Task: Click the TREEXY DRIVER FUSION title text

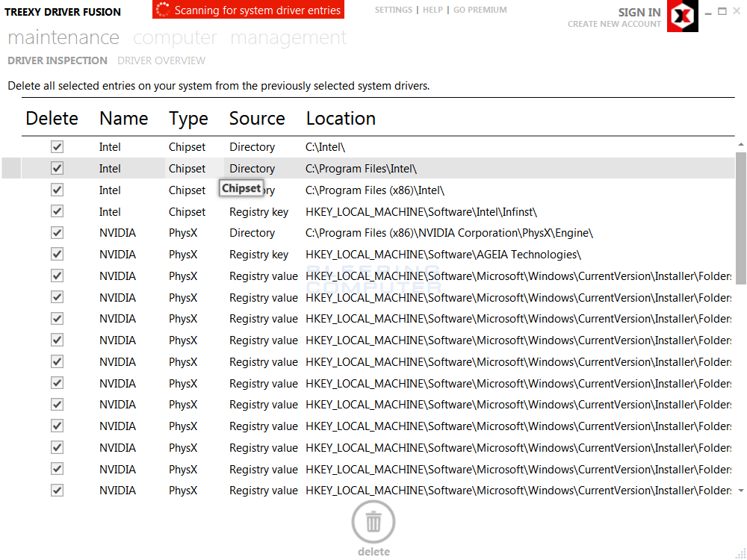Action: [x=63, y=12]
